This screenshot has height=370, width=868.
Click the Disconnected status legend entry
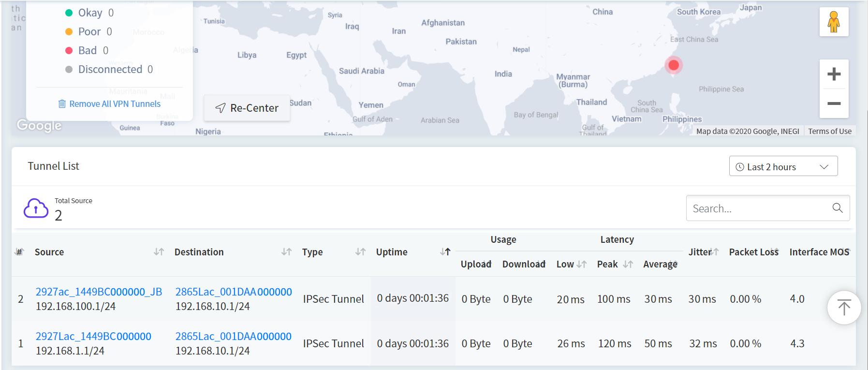point(109,69)
